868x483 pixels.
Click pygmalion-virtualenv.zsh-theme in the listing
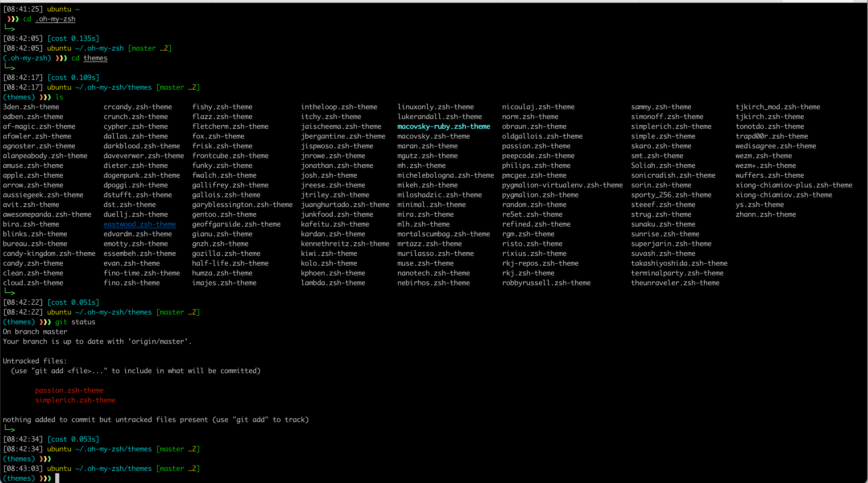[562, 185]
